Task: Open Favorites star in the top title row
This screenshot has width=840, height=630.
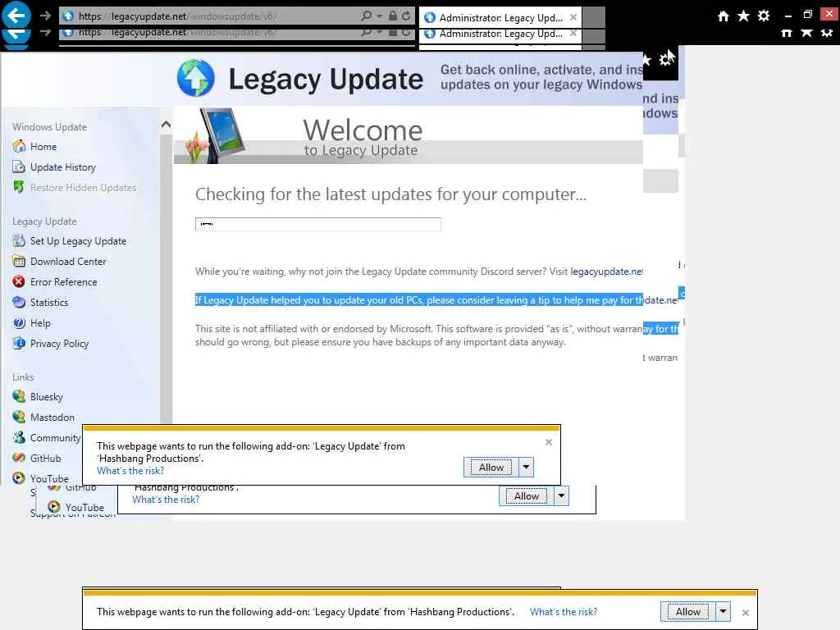Action: point(743,16)
